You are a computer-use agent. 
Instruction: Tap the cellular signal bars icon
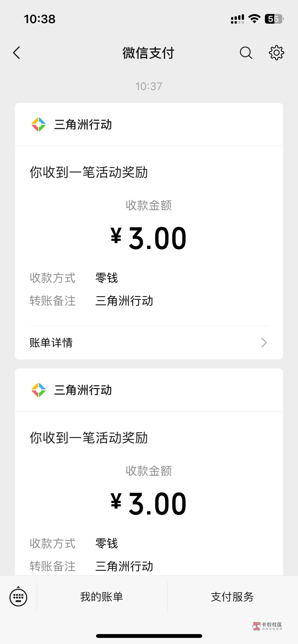(x=237, y=19)
